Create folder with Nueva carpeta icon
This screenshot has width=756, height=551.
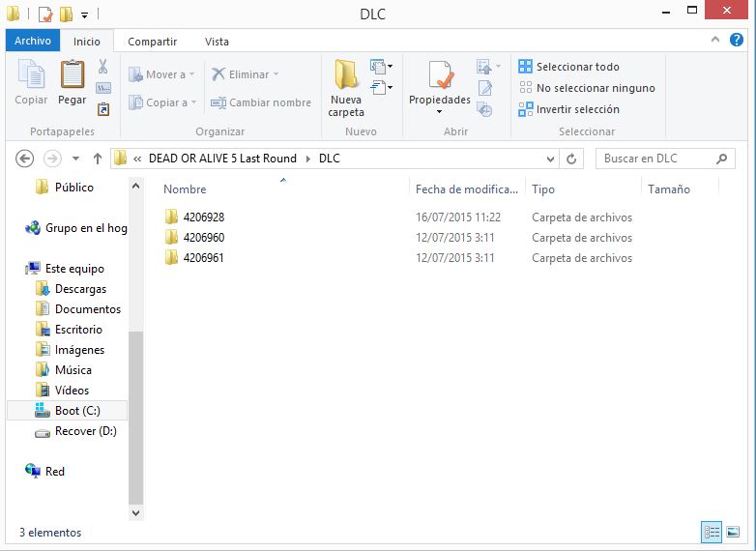[x=346, y=75]
